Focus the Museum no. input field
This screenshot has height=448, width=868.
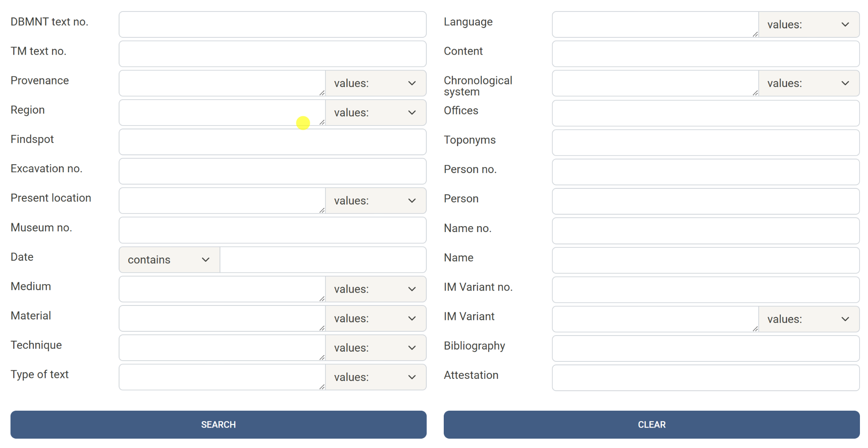272,230
